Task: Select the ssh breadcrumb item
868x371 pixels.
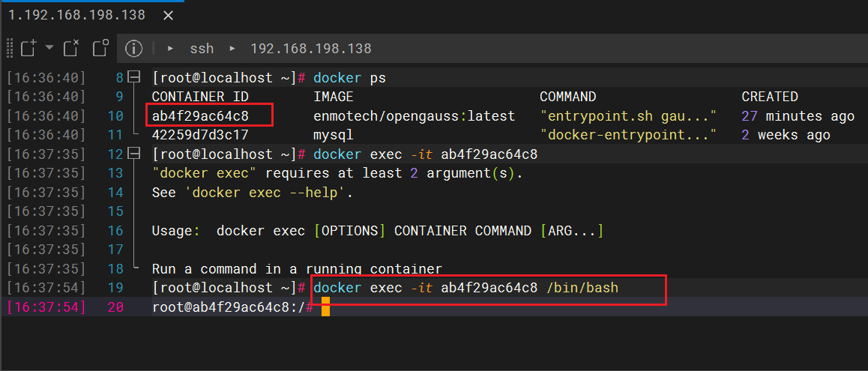Action: (202, 49)
